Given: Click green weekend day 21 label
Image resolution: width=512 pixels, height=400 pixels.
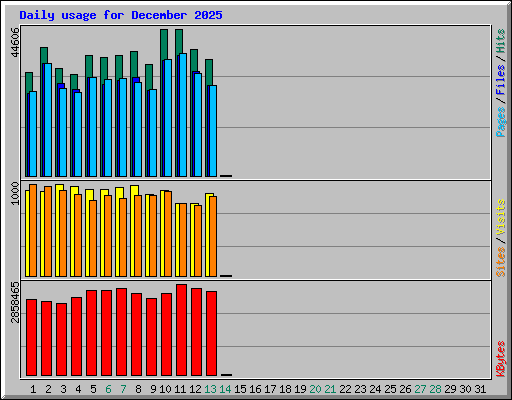Looking at the screenshot, I should click(x=330, y=389).
